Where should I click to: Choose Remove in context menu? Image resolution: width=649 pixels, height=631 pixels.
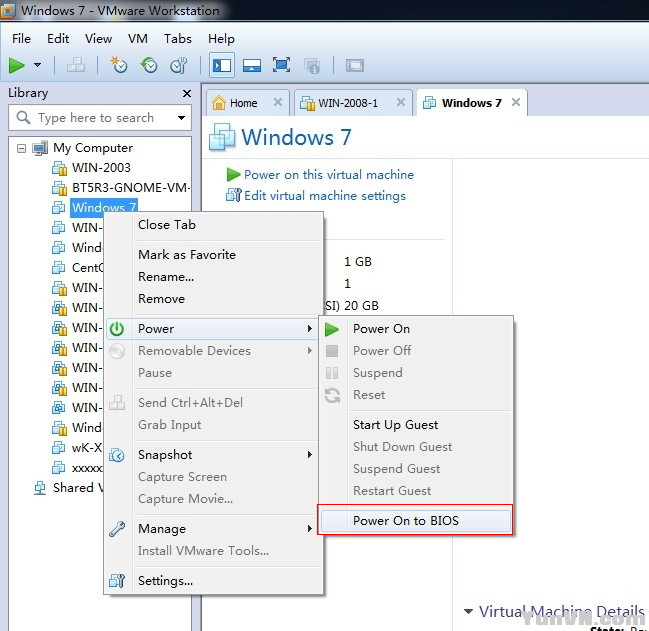(x=161, y=299)
